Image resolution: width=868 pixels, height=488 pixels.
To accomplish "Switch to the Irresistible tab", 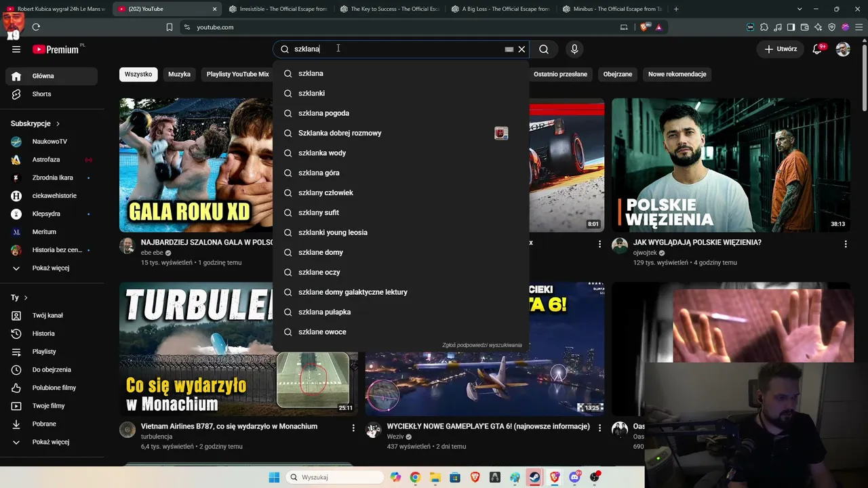I will 277,9.
